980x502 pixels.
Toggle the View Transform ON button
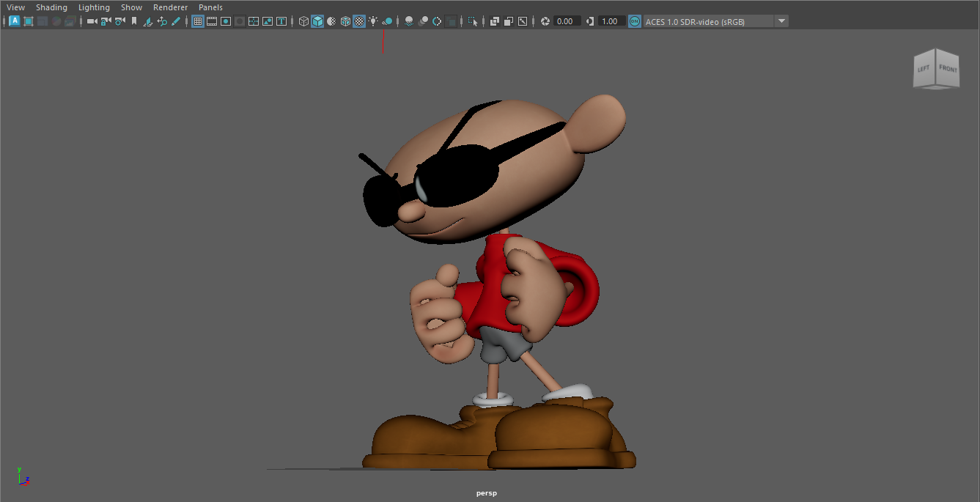[635, 21]
